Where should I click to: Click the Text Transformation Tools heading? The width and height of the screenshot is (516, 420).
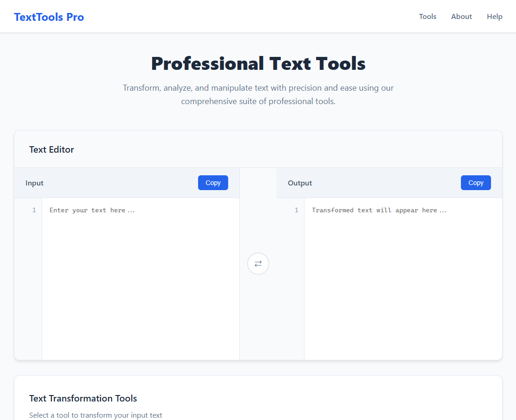[83, 398]
